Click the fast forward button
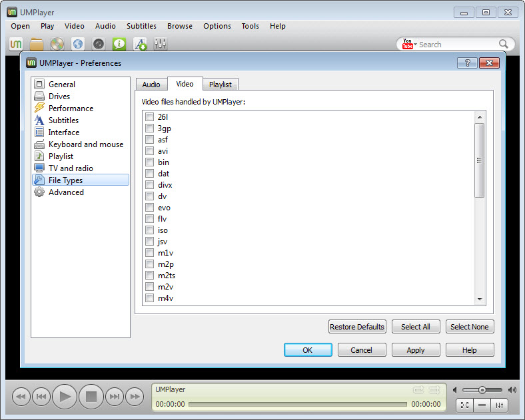Viewport: 525px width, 420px height. click(135, 397)
